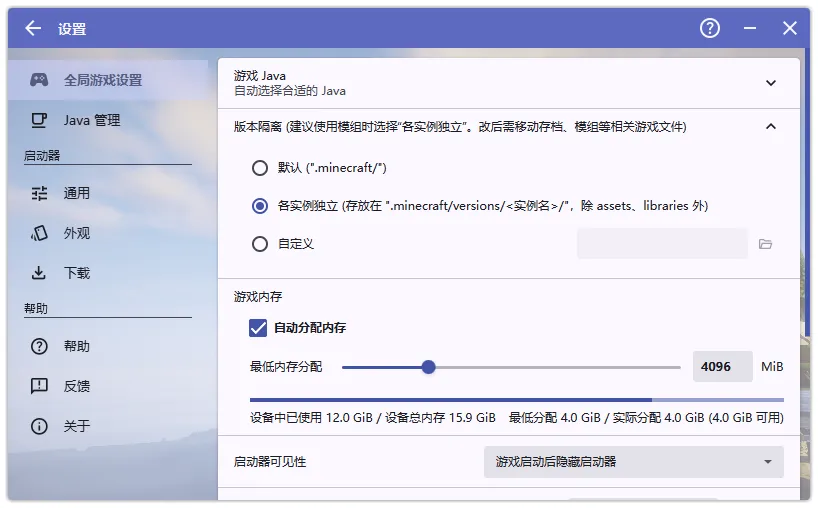Click the appearance style icon
Image resolution: width=818 pixels, height=508 pixels.
point(39,233)
